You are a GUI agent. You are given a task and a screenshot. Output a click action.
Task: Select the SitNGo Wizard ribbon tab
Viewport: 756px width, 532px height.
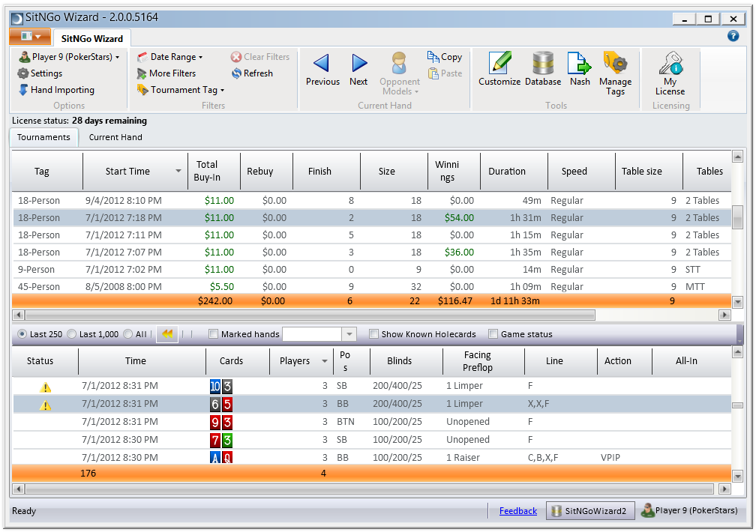click(x=92, y=37)
